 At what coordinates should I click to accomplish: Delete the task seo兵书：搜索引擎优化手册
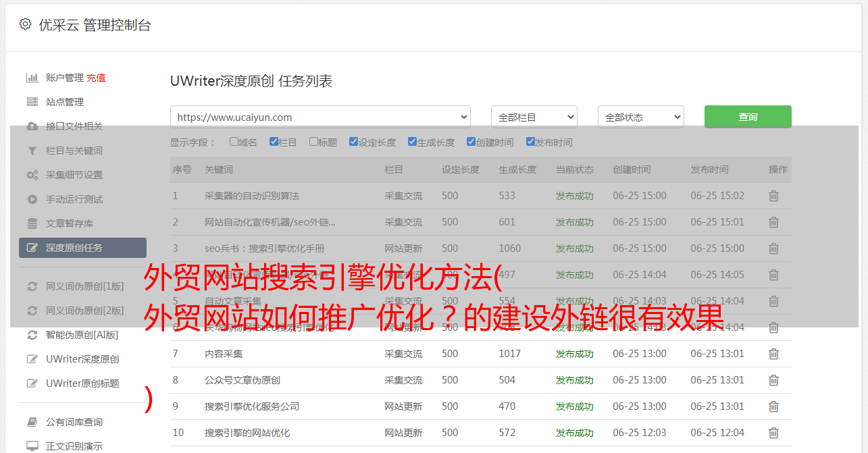coord(774,248)
